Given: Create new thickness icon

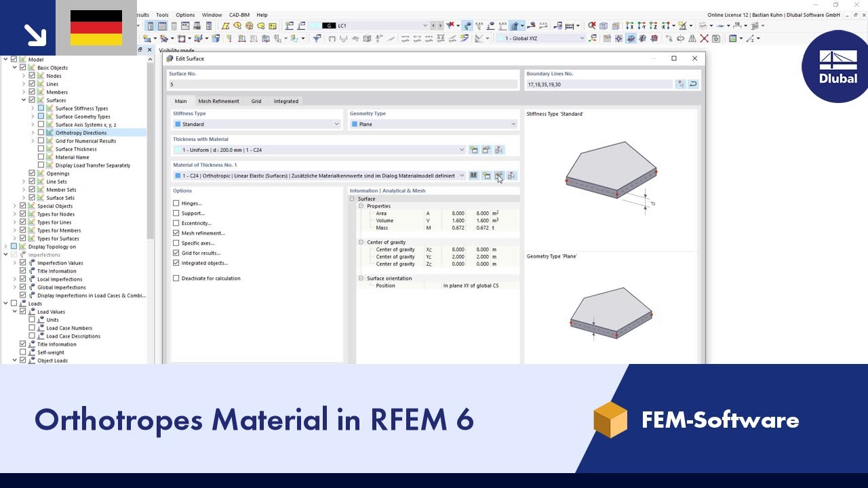Looking at the screenshot, I should click(474, 150).
